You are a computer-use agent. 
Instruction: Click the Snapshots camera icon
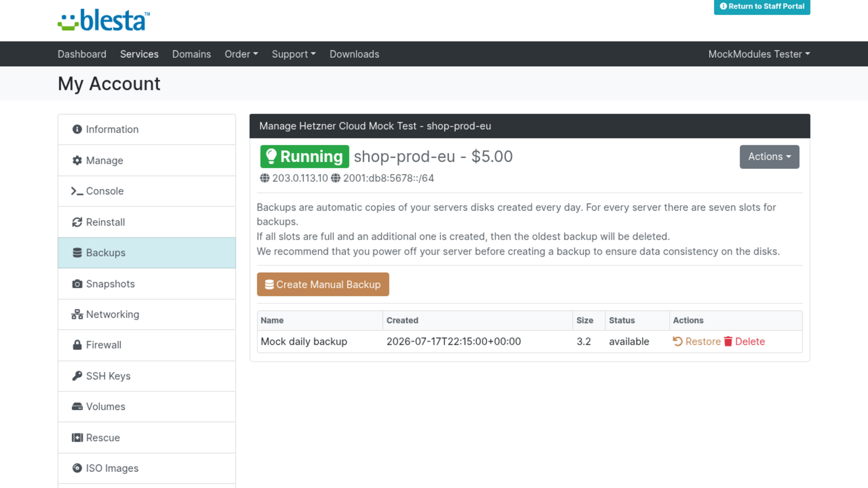click(x=77, y=284)
